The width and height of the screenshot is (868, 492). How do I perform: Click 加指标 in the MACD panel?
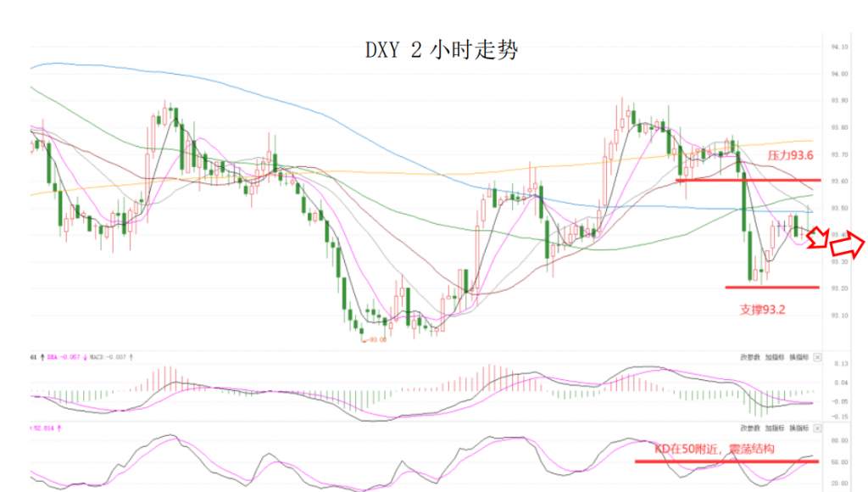775,357
